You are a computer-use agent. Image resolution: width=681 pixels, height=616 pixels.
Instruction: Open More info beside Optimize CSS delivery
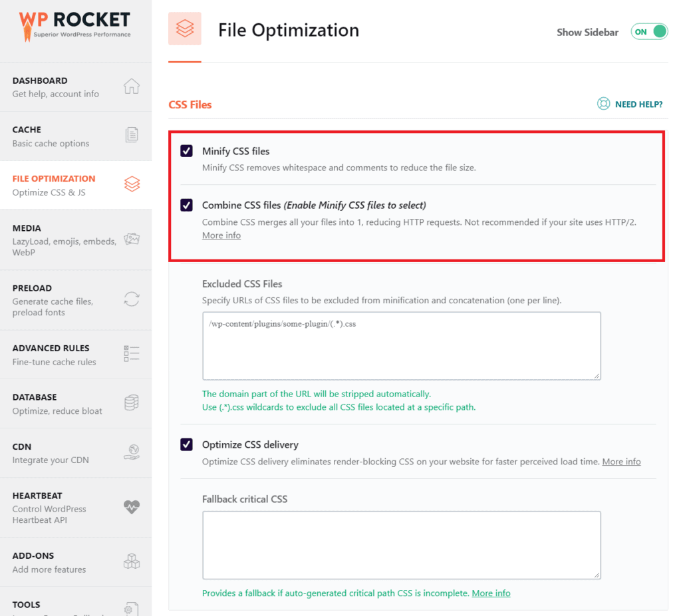pyautogui.click(x=621, y=462)
